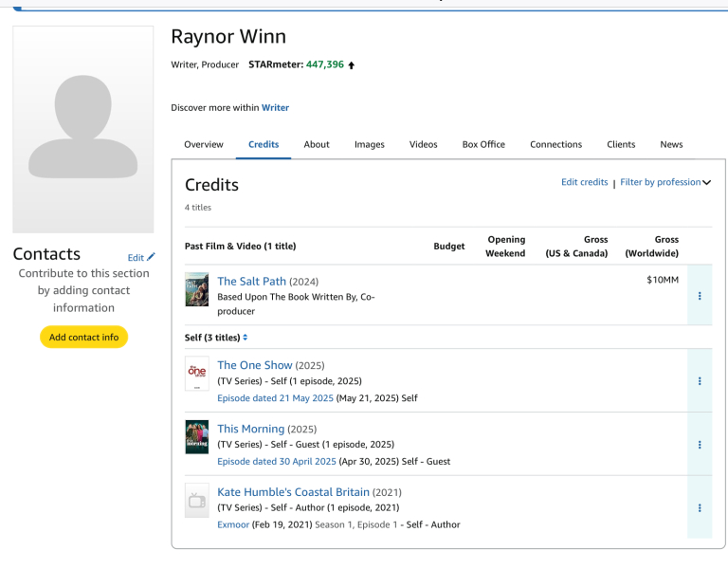
Task: Expand the Filter by profession dropdown
Action: click(x=664, y=182)
